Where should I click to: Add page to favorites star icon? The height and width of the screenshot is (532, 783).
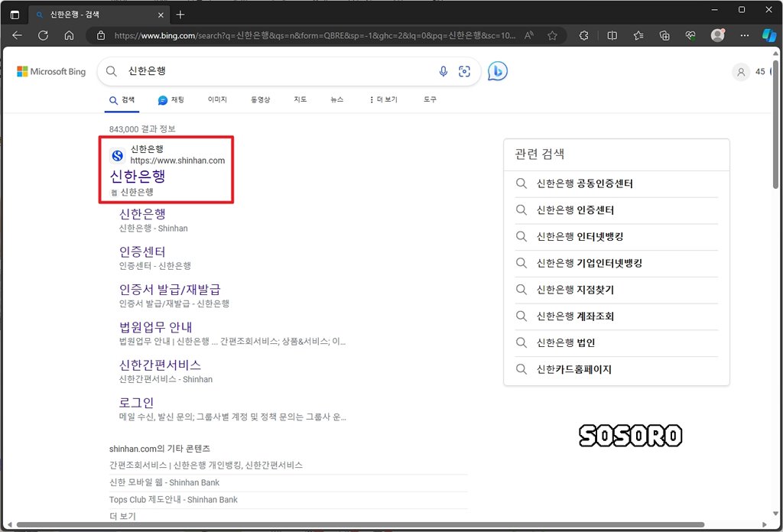tap(552, 35)
